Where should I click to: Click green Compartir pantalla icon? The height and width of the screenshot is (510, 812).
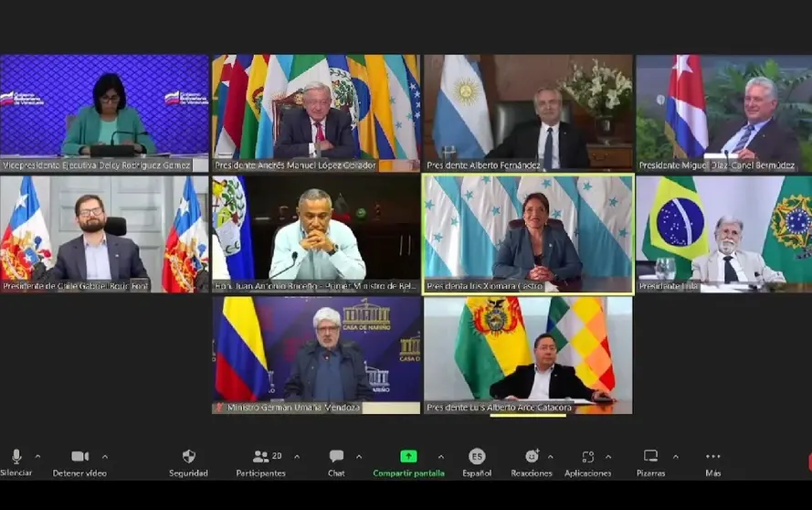point(408,456)
